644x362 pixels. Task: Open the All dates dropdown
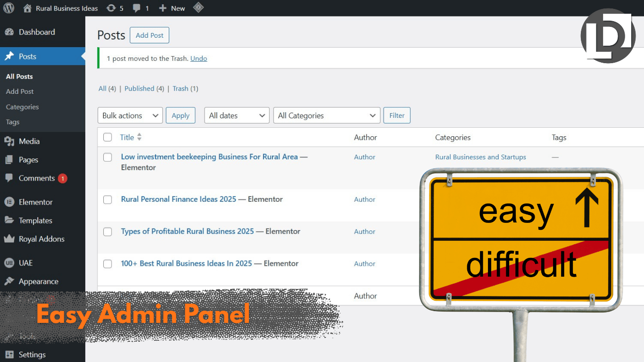click(x=236, y=115)
